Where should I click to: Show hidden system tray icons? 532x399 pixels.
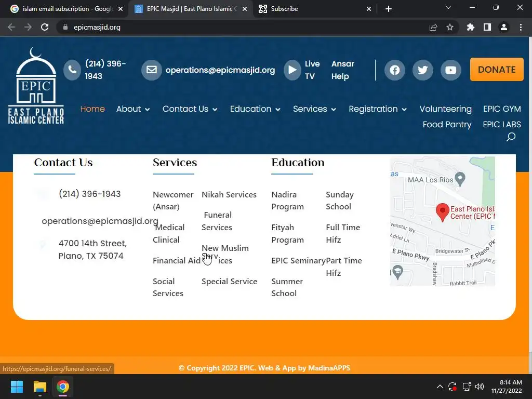(440, 387)
